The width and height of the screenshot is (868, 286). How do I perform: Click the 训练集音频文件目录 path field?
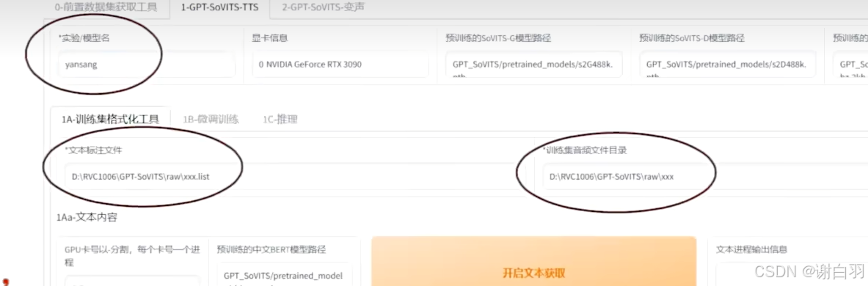coord(705,177)
